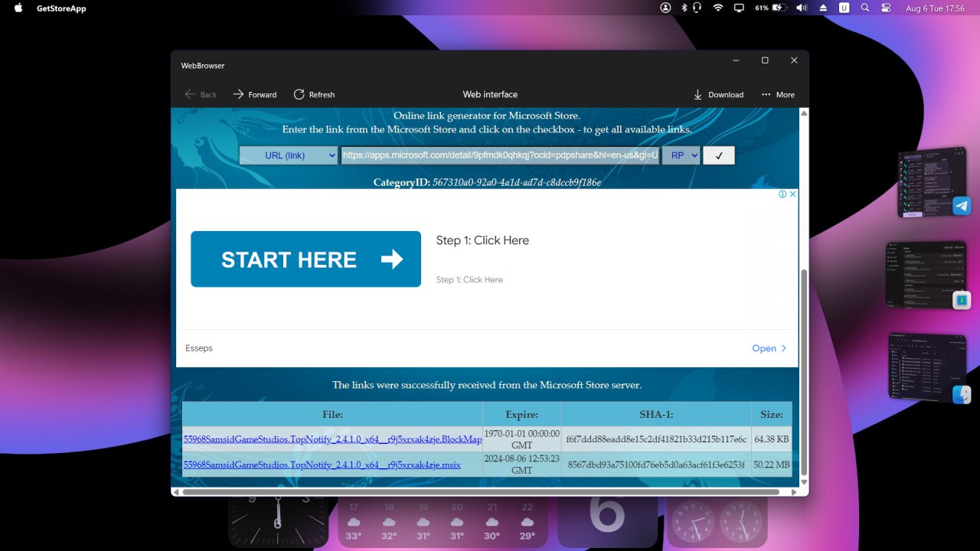This screenshot has height=551, width=980.
Task: Open the volume control in menu bar
Action: coord(802,8)
